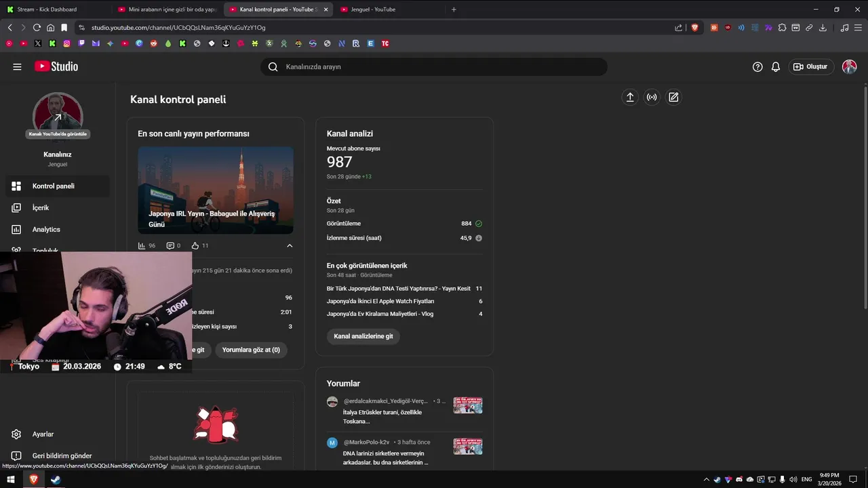Close the Kanal kontrol paneli tab
The width and height of the screenshot is (868, 488).
pyautogui.click(x=326, y=9)
